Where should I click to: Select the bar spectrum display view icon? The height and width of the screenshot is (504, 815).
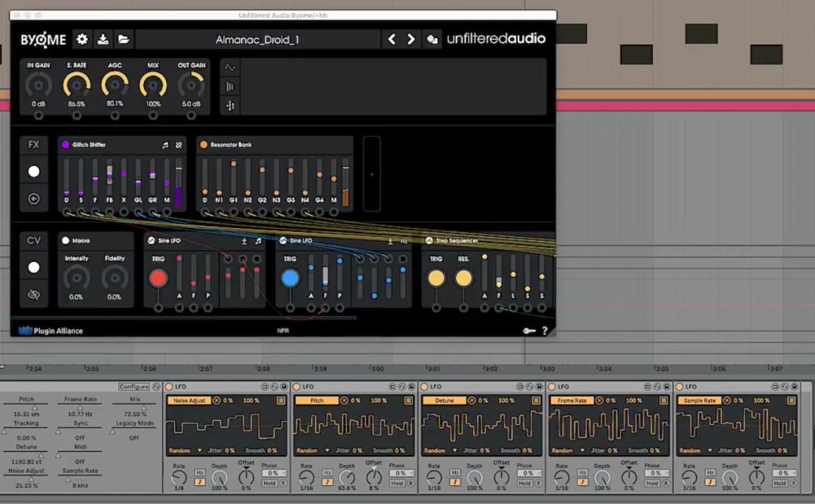pos(229,86)
